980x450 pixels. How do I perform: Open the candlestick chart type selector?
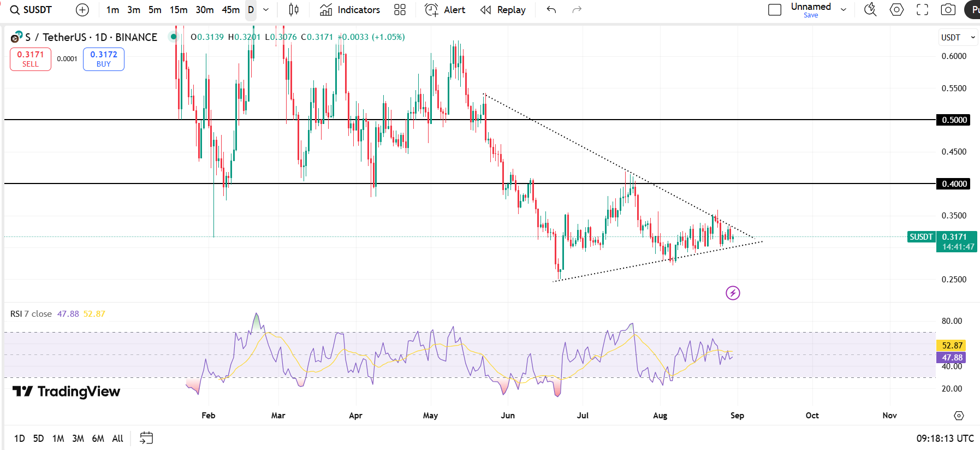pos(294,10)
